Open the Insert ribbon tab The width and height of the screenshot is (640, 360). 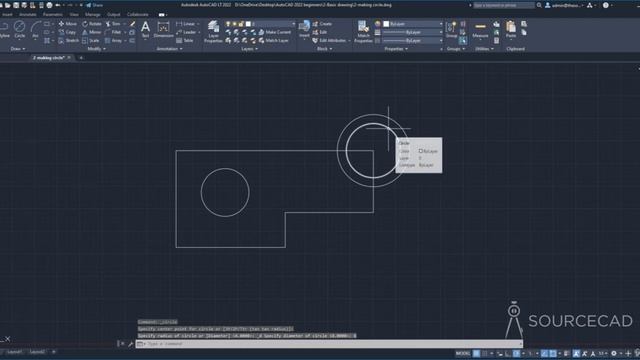[x=7, y=14]
